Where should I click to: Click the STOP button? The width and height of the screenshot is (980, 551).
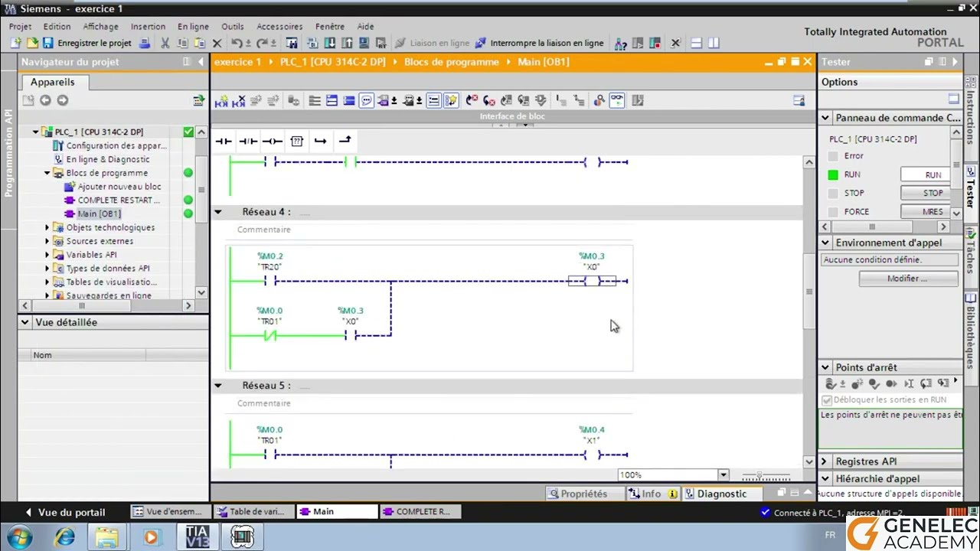(926, 193)
